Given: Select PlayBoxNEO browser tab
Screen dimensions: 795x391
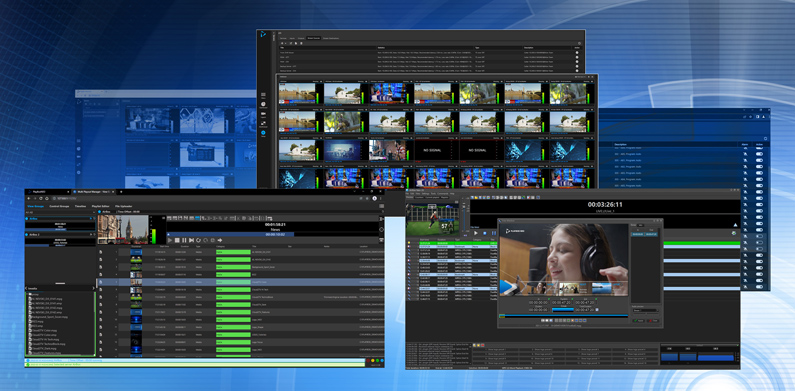Looking at the screenshot, I should click(47, 192).
